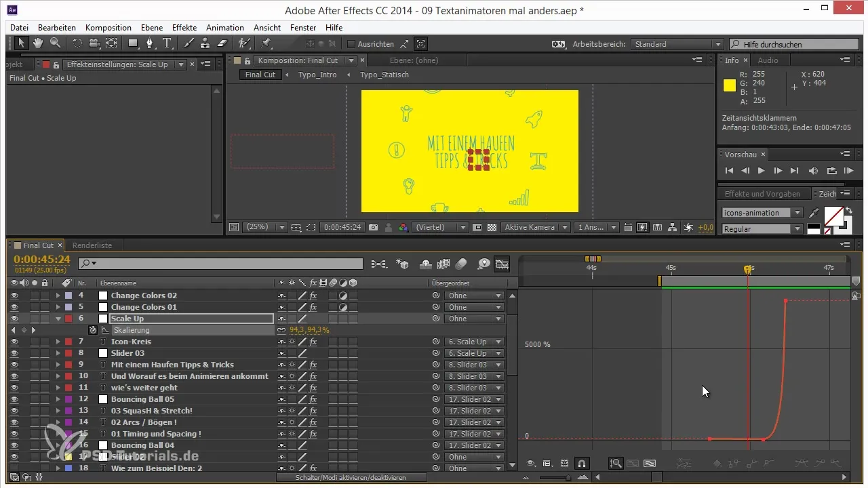Toggle visibility of Change Colors 02 layer
The height and width of the screenshot is (488, 868).
(15, 296)
